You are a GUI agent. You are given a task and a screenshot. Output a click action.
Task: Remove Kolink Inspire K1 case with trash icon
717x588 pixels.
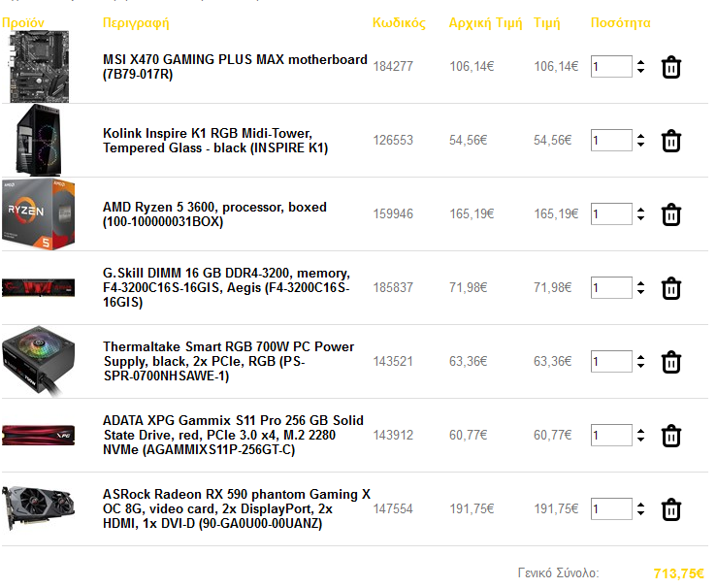(x=670, y=141)
